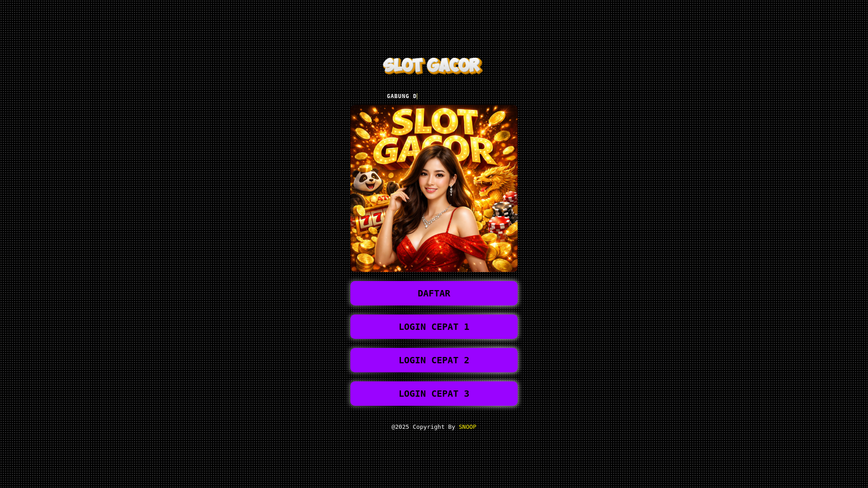This screenshot has width=868, height=488.
Task: Follow the yellow SNOOP link
Action: click(467, 427)
